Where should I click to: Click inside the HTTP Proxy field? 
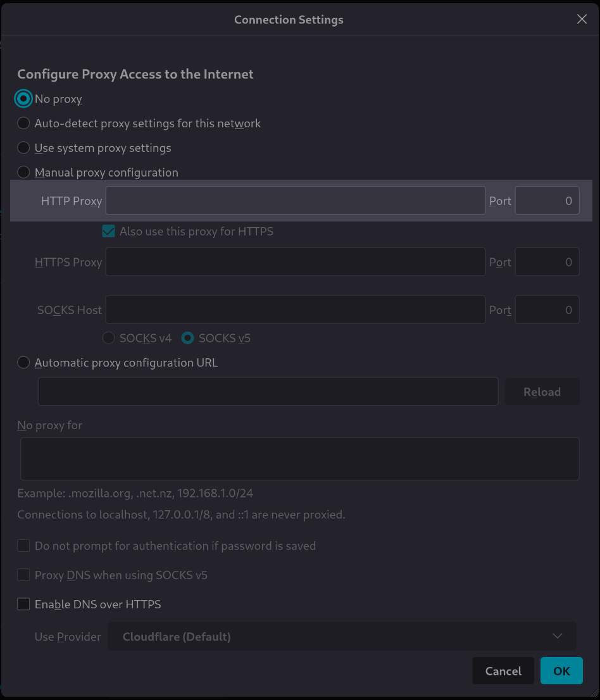click(296, 200)
